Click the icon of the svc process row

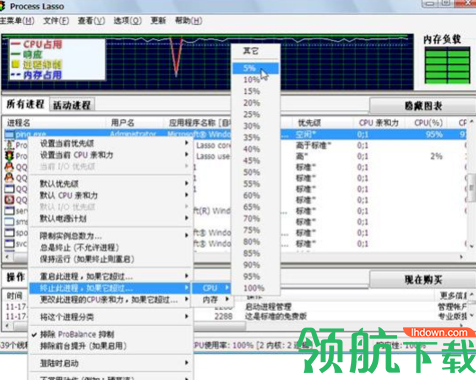click(9, 244)
